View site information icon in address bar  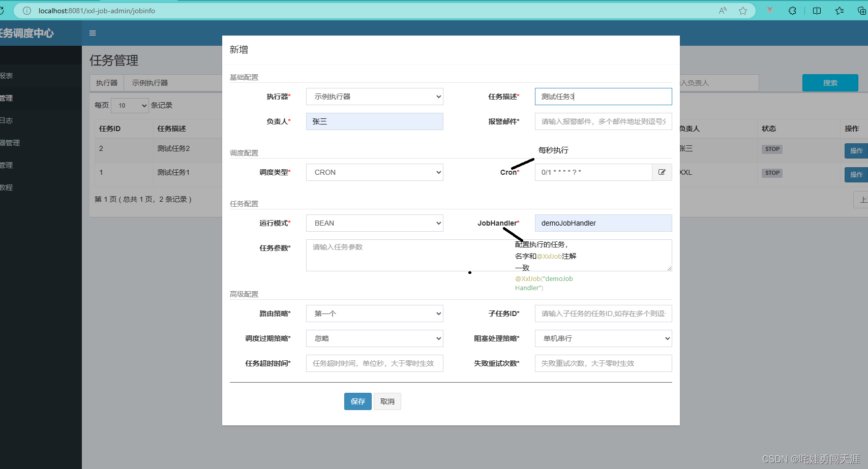click(x=27, y=11)
